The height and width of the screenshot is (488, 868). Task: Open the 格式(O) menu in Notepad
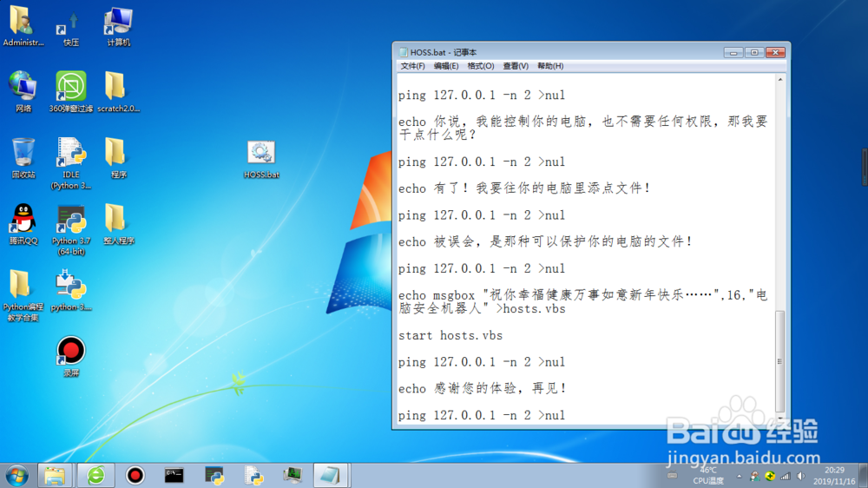[481, 66]
